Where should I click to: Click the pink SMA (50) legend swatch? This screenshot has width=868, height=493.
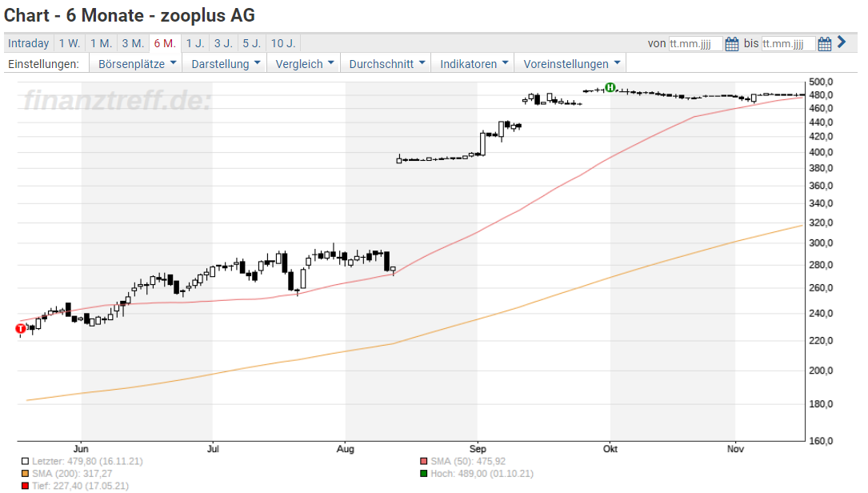[x=423, y=461]
